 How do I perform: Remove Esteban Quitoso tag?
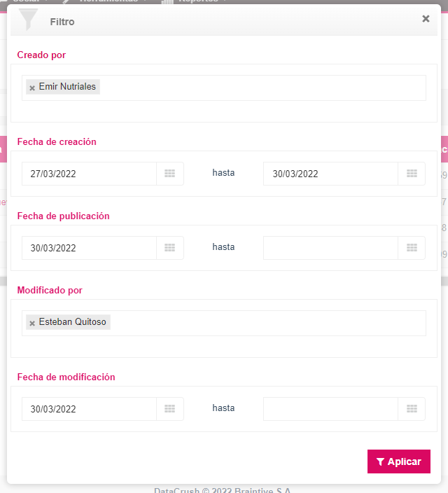pyautogui.click(x=32, y=324)
